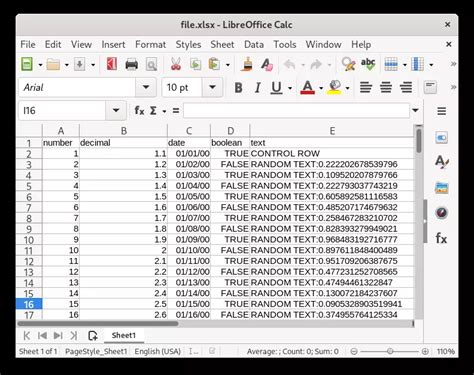
Task: Open the Font Name dropdown
Action: tap(146, 87)
